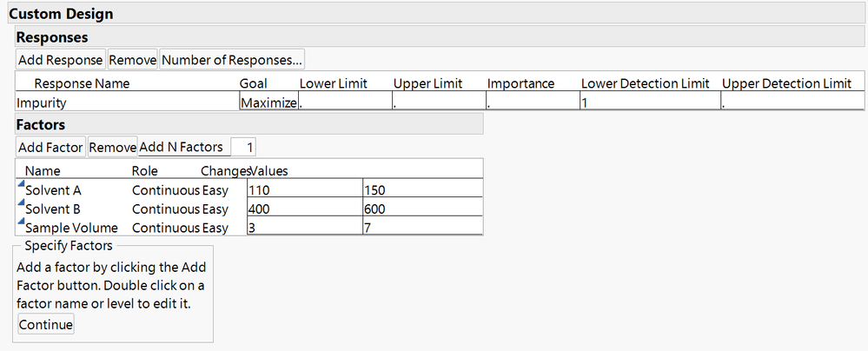Click the Importance column header
The width and height of the screenshot is (868, 351).
coord(520,83)
